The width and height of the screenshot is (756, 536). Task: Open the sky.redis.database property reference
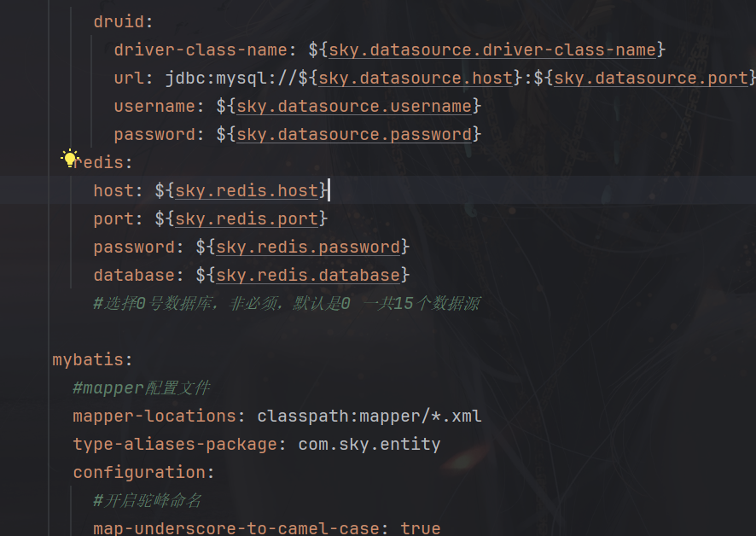click(308, 276)
